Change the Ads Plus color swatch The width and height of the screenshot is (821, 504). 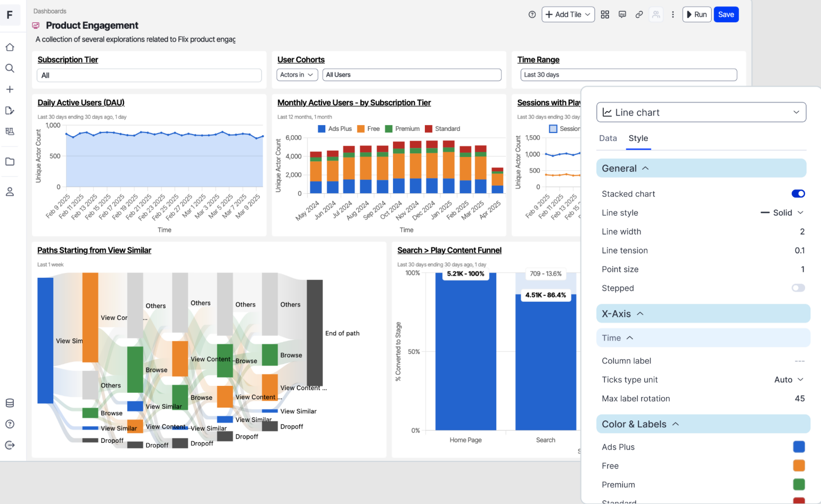(799, 447)
